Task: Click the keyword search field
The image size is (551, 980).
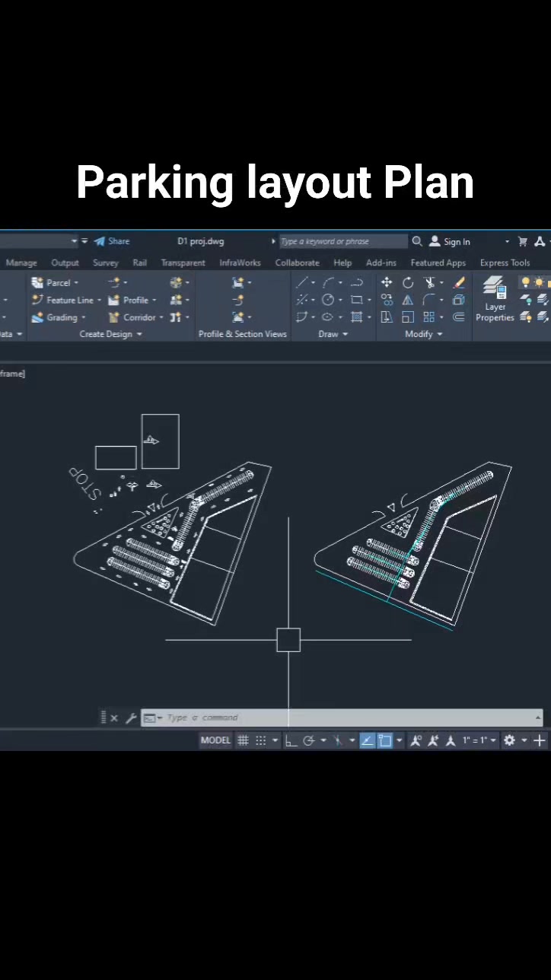Action: pyautogui.click(x=343, y=241)
